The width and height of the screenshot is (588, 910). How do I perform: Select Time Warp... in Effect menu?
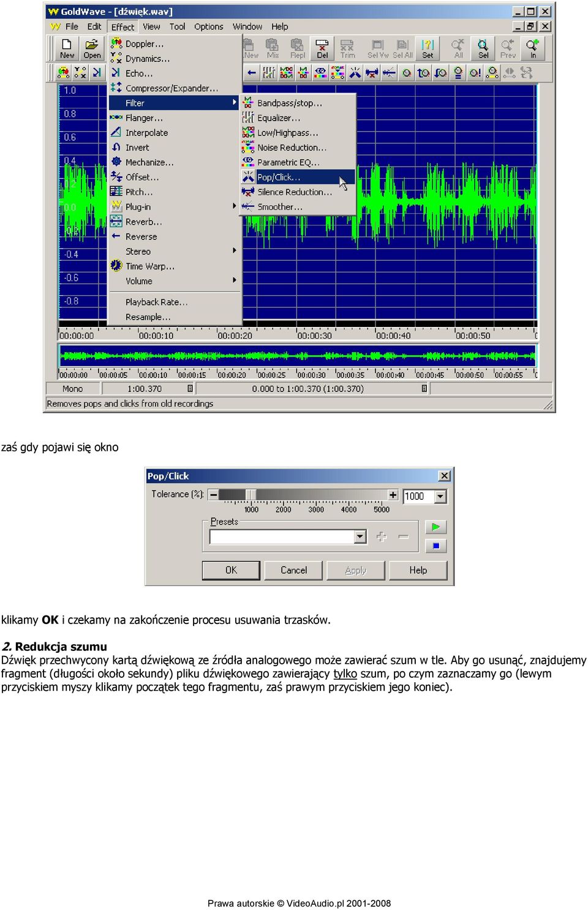tap(175, 266)
